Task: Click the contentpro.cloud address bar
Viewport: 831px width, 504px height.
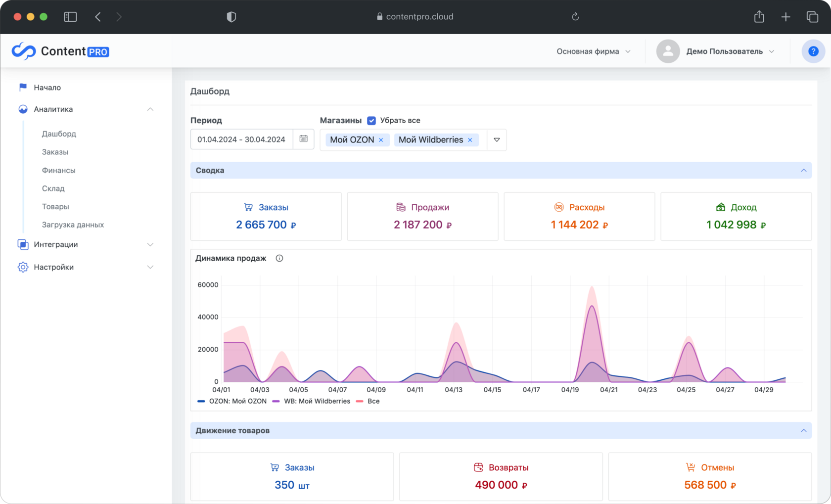Action: [415, 17]
